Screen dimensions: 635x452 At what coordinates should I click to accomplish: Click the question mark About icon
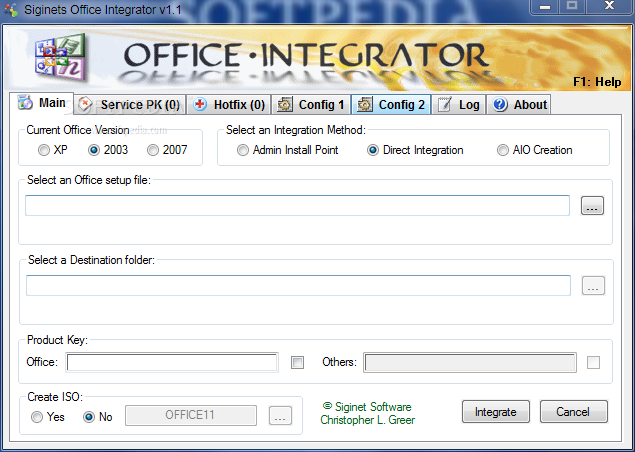500,104
